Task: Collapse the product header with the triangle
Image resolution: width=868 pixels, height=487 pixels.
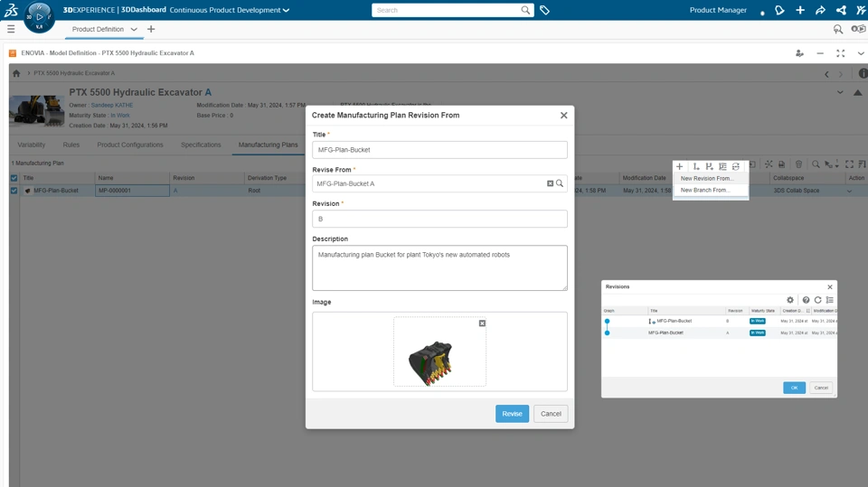Action: click(857, 92)
